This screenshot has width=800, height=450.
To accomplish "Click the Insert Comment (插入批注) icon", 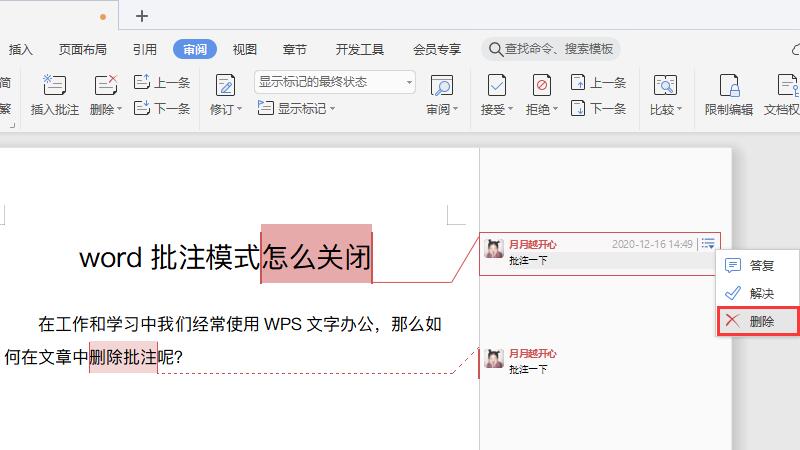I will [x=54, y=86].
